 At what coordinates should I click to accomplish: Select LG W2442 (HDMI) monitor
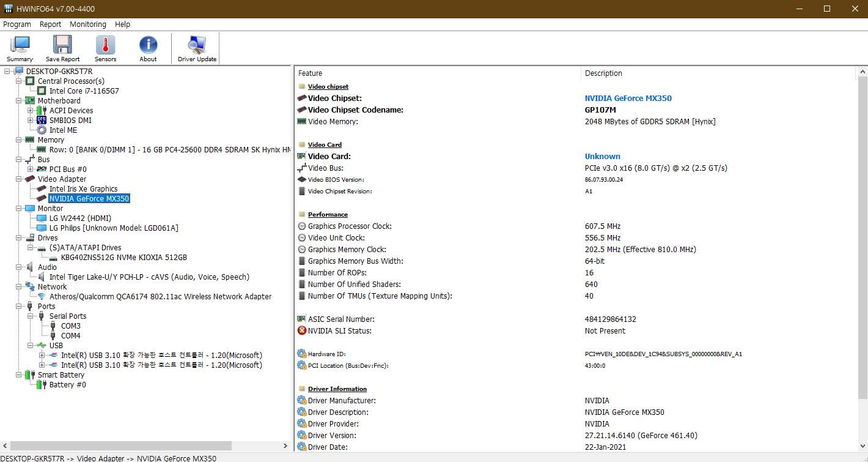point(81,218)
